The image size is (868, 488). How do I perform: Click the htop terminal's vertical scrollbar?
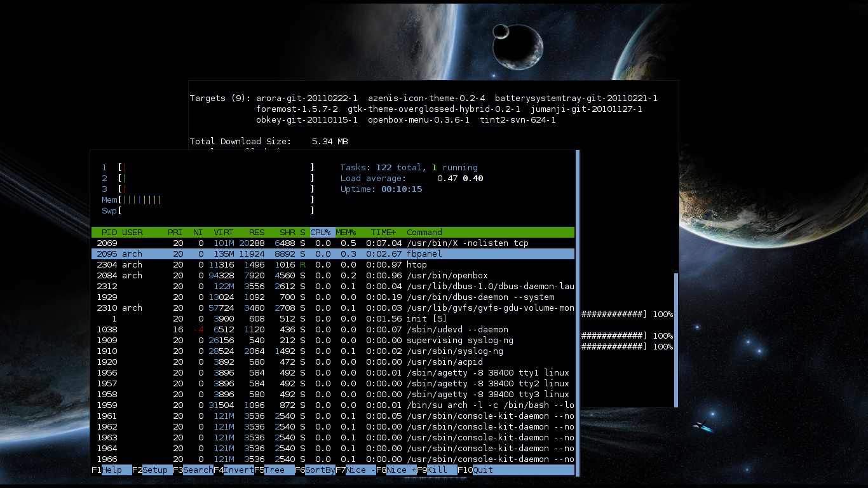pos(578,313)
